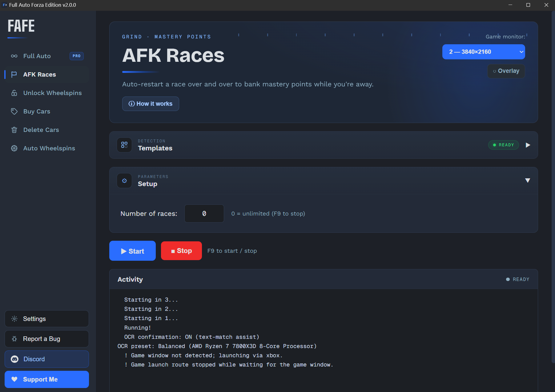Maximize the application window
The image size is (555, 392).
(528, 5)
